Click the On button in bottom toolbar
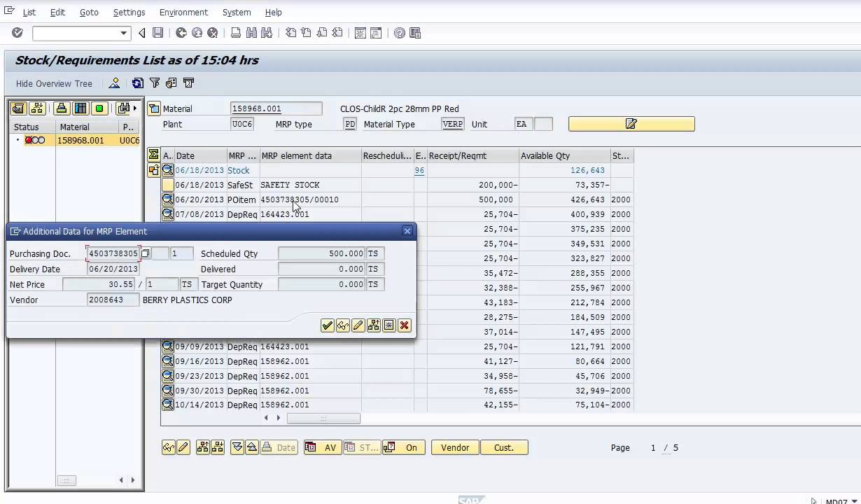The image size is (861, 504). click(404, 447)
